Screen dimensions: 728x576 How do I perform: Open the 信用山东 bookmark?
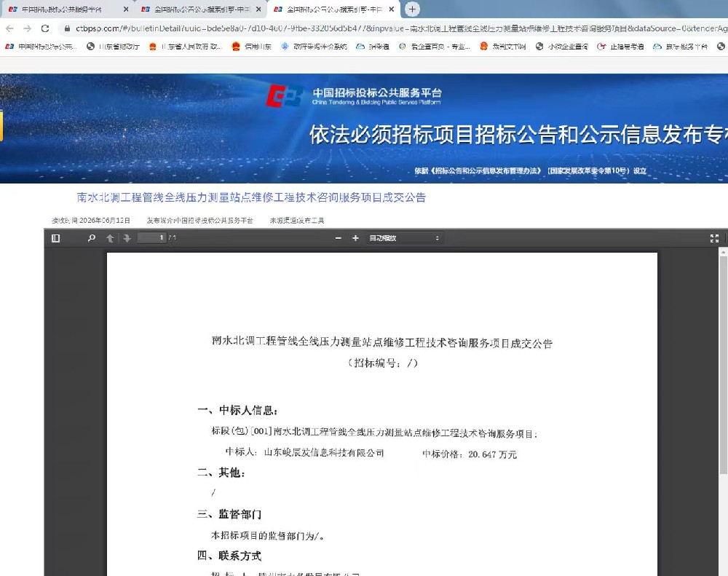click(252, 47)
